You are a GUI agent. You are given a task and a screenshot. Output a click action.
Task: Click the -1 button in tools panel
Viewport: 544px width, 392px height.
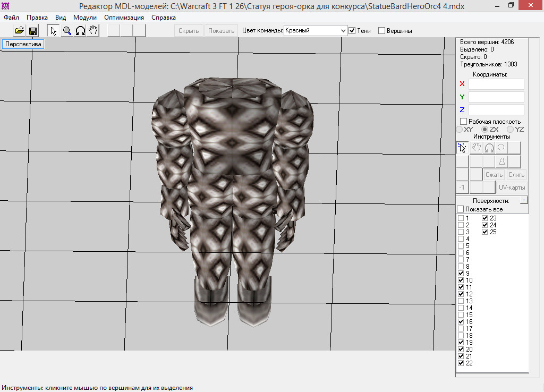click(x=462, y=188)
